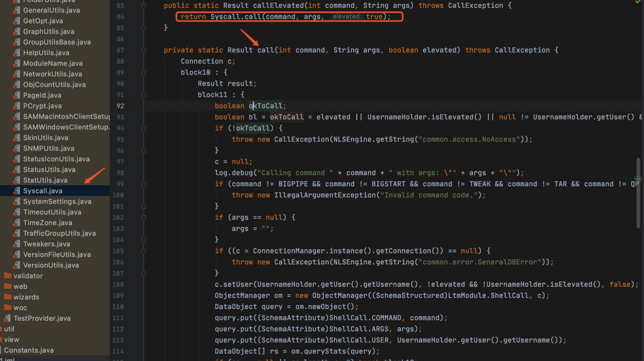Click "Invalid command code." string on line 100
644x361 pixels.
click(x=429, y=195)
